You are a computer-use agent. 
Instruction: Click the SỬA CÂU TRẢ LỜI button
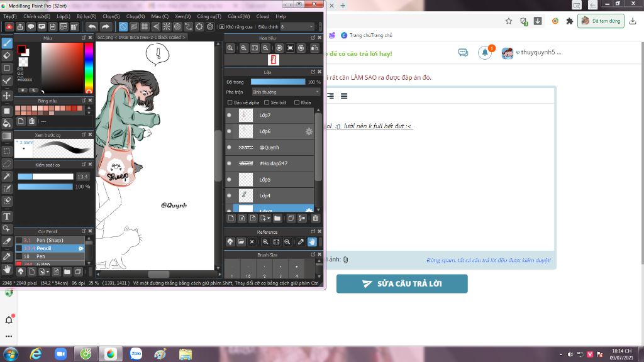402,283
